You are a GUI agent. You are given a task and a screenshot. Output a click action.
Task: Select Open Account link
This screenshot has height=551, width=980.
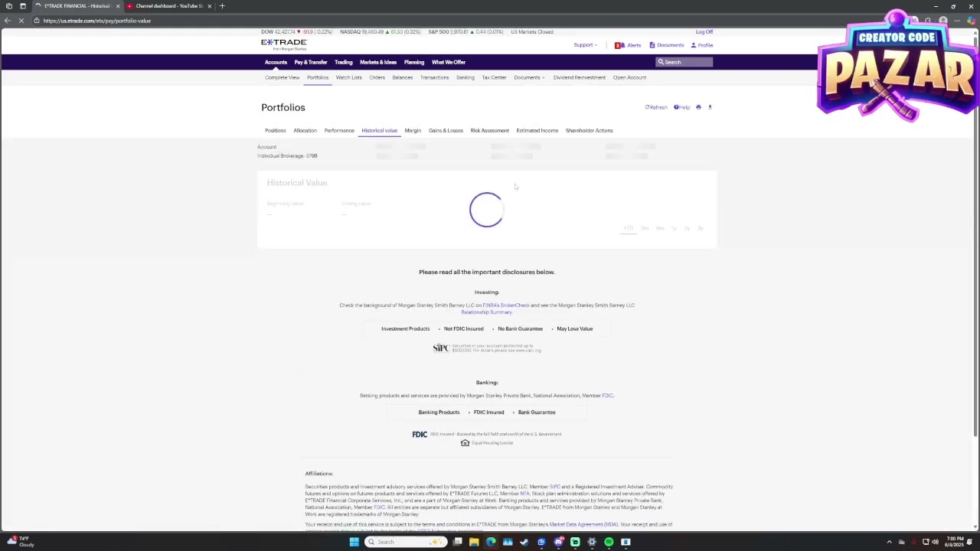pyautogui.click(x=629, y=77)
